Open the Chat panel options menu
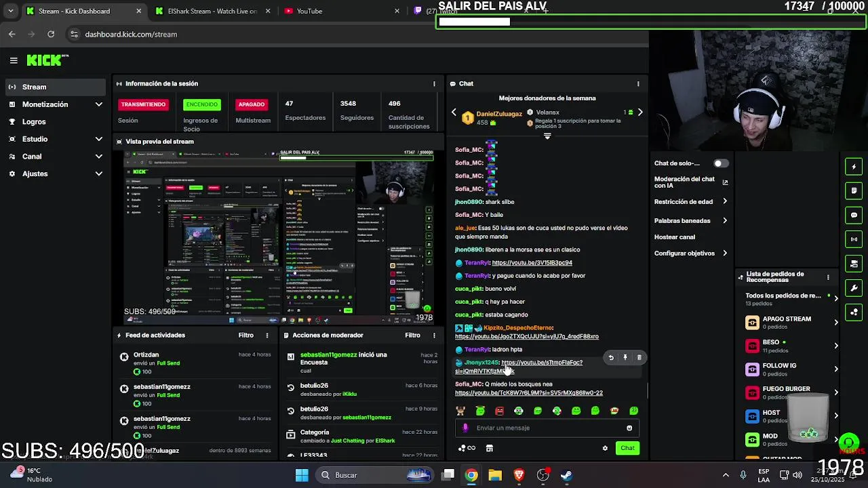 click(638, 84)
